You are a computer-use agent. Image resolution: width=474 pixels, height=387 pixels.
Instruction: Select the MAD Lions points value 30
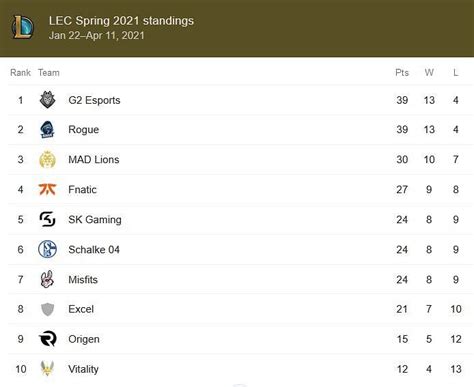pos(402,159)
